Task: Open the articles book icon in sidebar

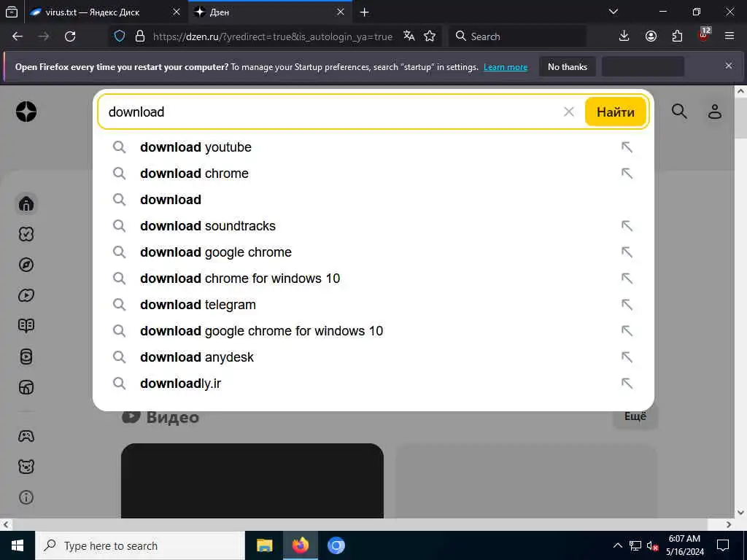Action: point(26,326)
